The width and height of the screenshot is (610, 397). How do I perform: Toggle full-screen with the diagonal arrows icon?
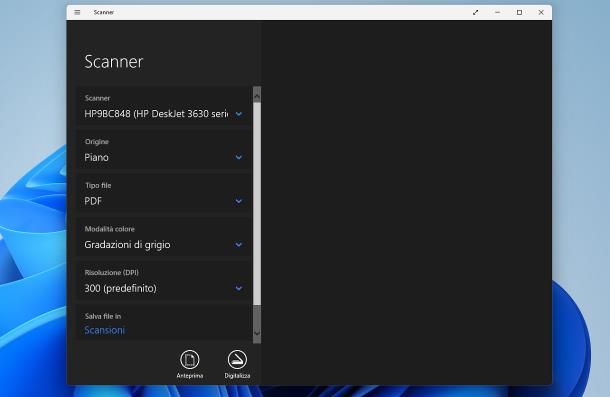pyautogui.click(x=475, y=12)
